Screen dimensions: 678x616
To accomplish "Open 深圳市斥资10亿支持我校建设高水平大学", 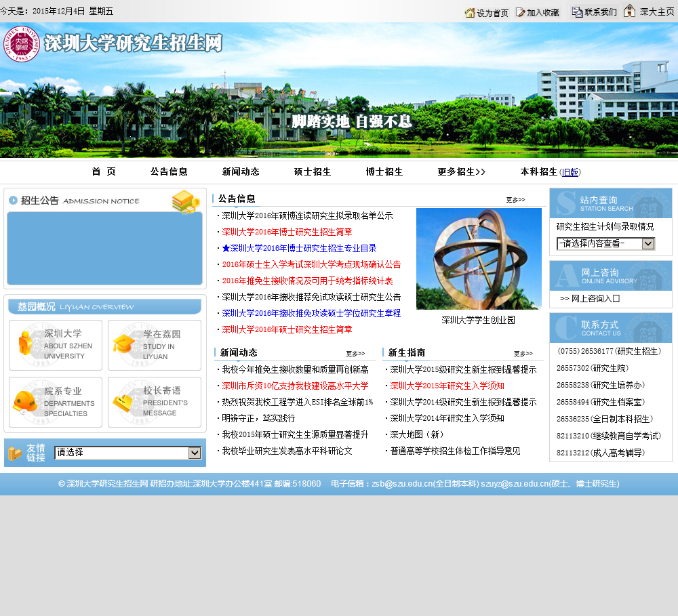I will coord(296,386).
